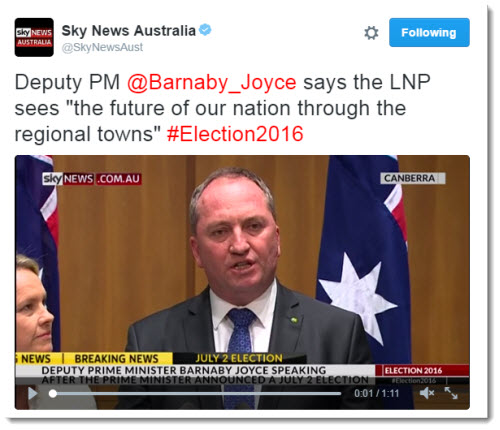The height and width of the screenshot is (430, 500).
Task: Click the BREAKING NEWS banner
Action: coord(116,359)
